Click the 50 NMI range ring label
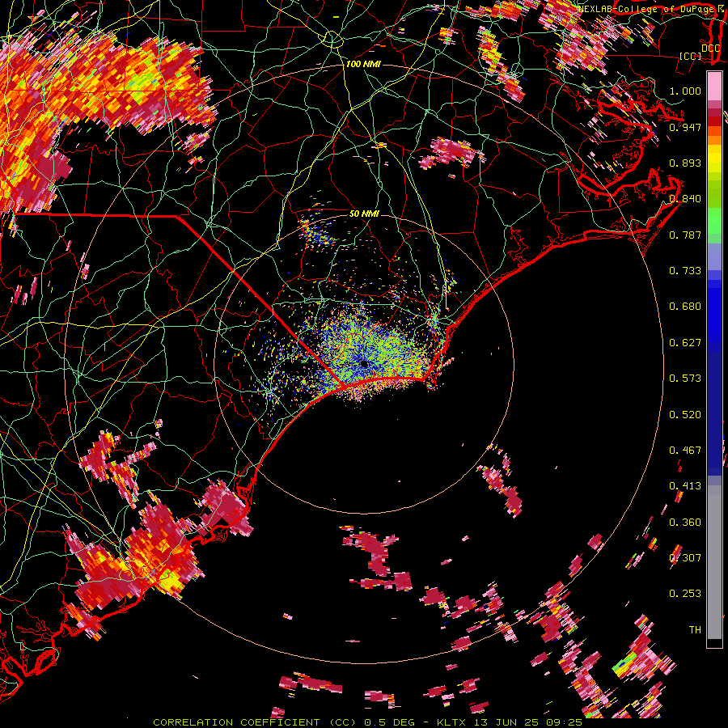The width and height of the screenshot is (728, 728). coord(364,214)
